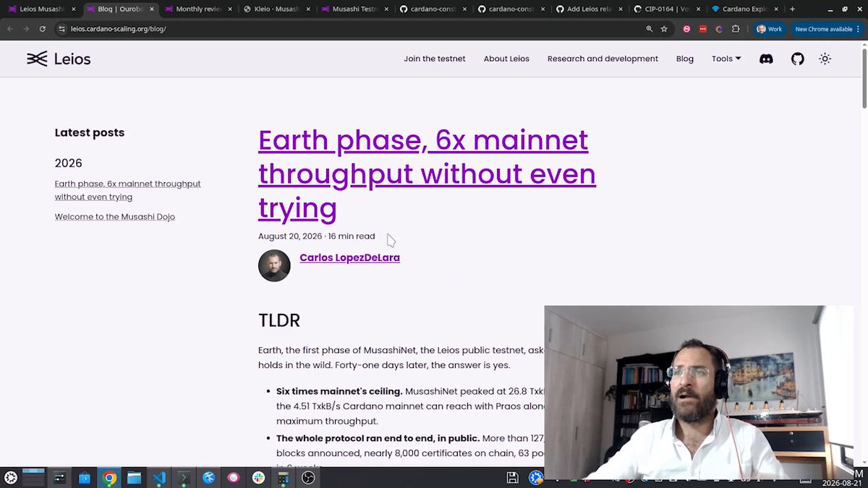Open Slack from the taskbar
The height and width of the screenshot is (488, 868).
[258, 478]
